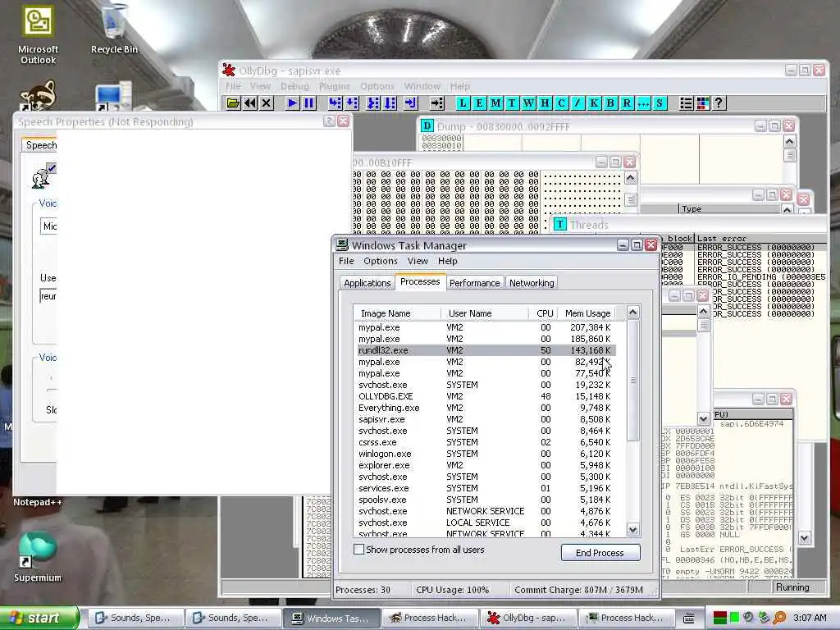This screenshot has width=840, height=630.
Task: Click the Pause execution icon in OllyDbg
Action: 309,103
